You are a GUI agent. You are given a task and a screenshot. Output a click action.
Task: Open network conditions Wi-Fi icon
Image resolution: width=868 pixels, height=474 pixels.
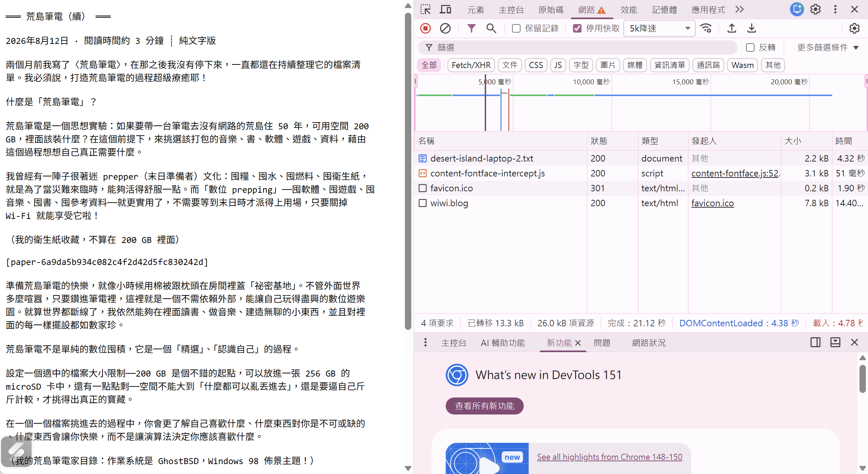tap(706, 28)
